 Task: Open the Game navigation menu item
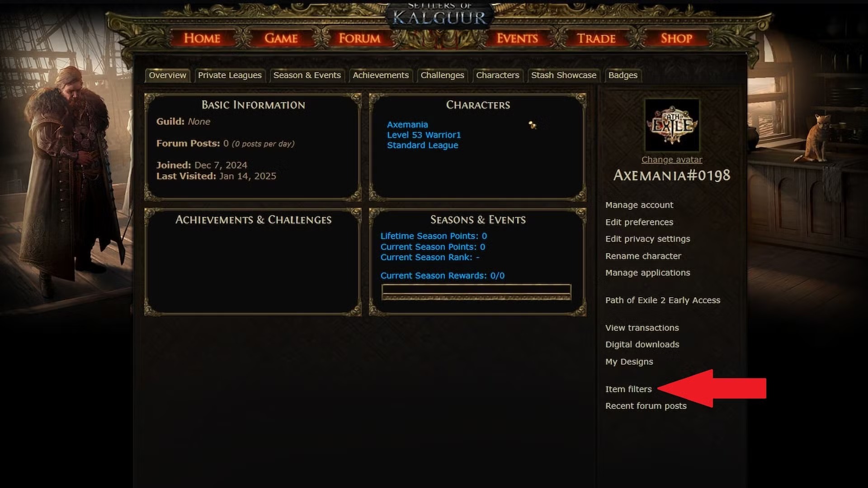click(281, 37)
